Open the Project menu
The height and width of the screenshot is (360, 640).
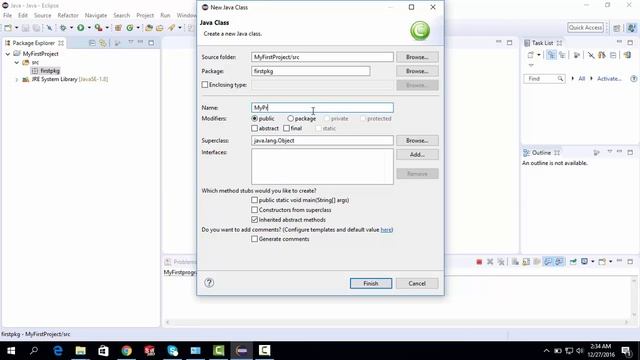(145, 15)
